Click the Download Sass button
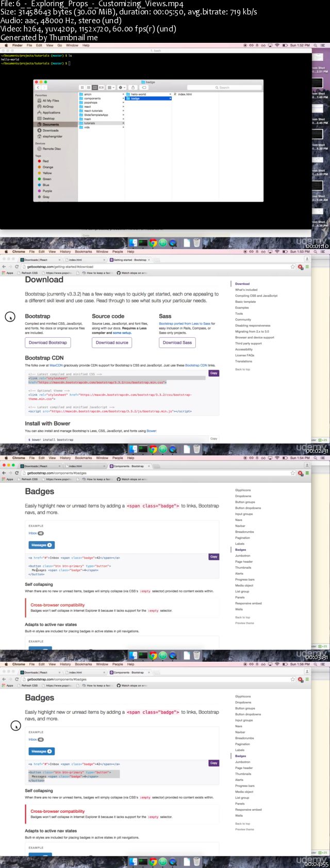 177,342
